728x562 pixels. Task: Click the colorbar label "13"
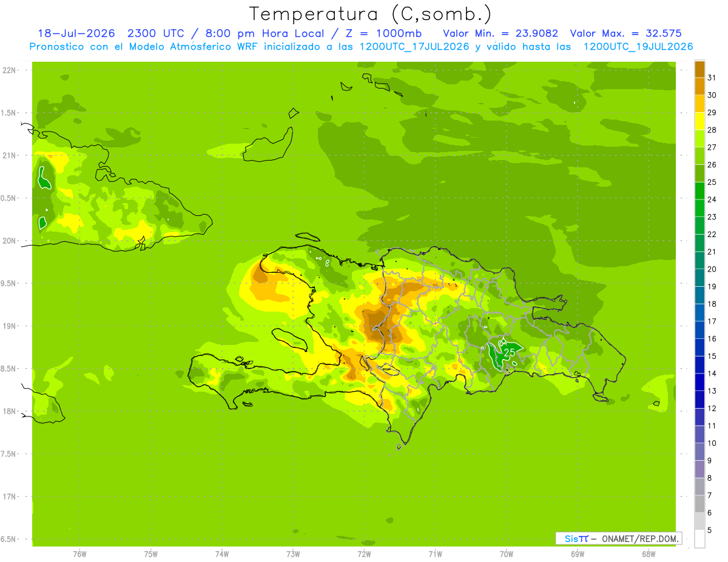pyautogui.click(x=712, y=391)
